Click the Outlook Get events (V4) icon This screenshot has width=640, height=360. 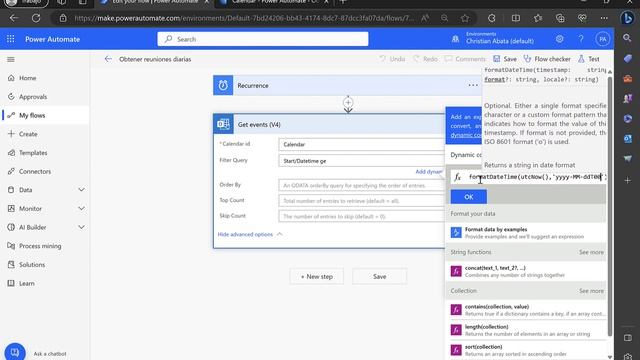point(223,124)
